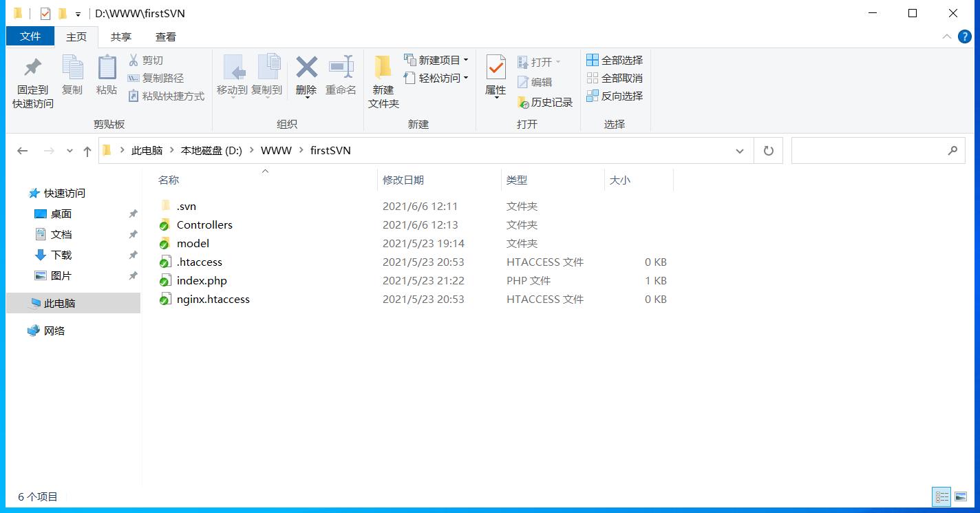Open the File tab
980x513 pixels.
click(x=30, y=36)
